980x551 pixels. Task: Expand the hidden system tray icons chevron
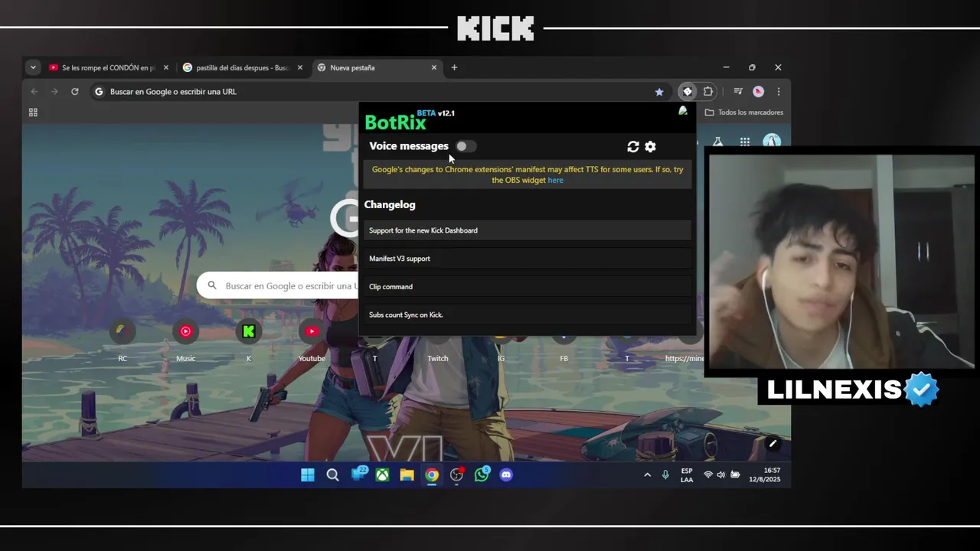647,475
